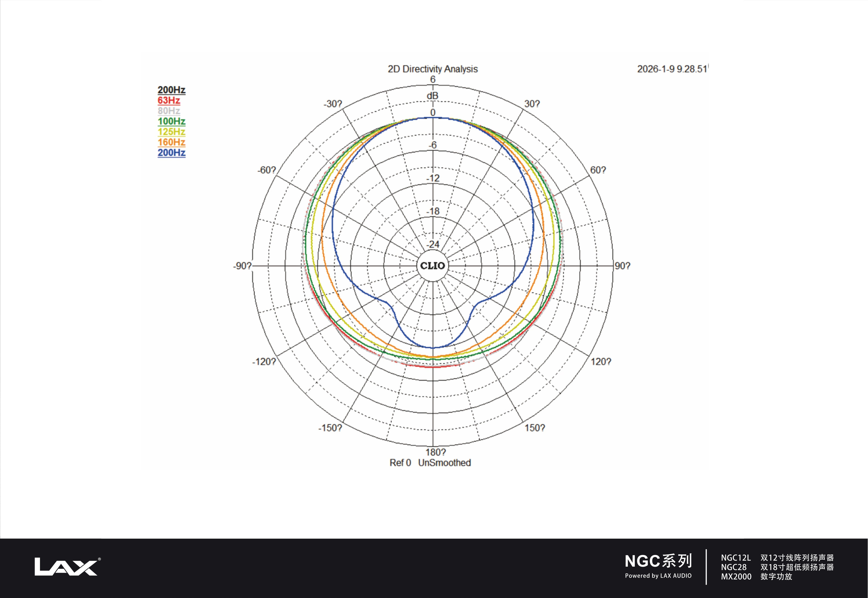
Task: Click the UnSmoothed text below chart
Action: 445,463
